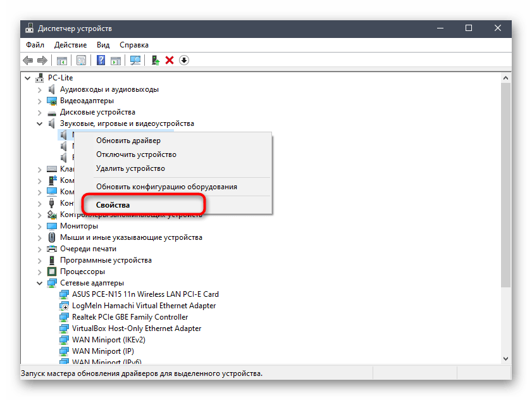Expand the Дисковые устройства category
The height and width of the screenshot is (400, 532).
39,113
